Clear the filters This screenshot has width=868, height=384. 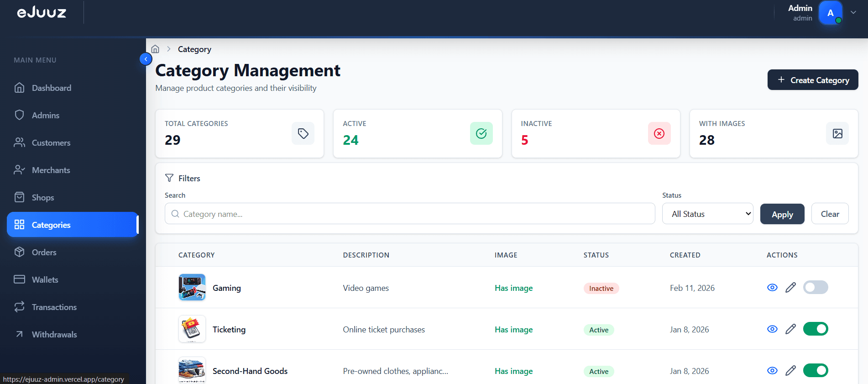click(830, 214)
